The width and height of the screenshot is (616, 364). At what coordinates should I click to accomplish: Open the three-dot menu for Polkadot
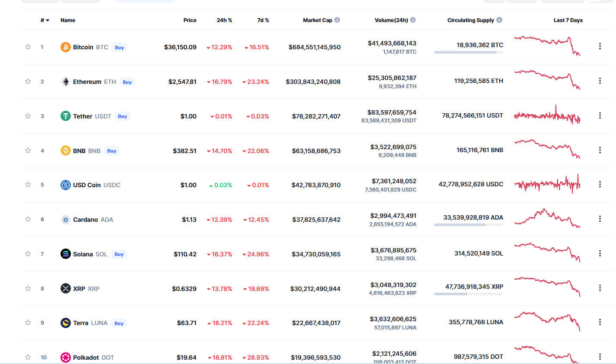[x=600, y=357]
